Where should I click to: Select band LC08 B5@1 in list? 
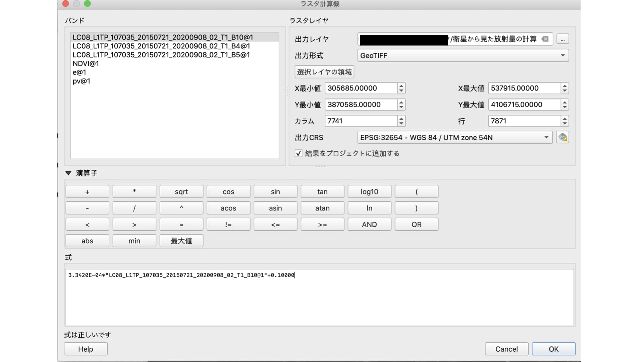[x=175, y=55]
